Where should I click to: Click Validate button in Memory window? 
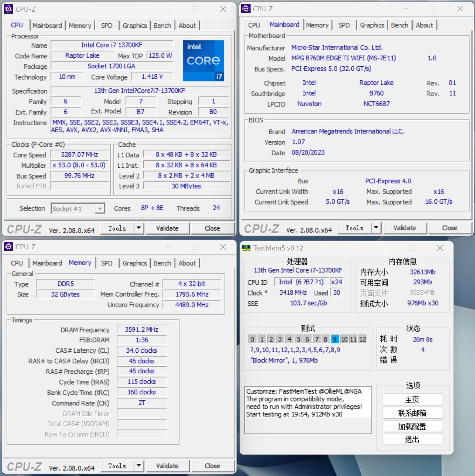click(x=167, y=466)
